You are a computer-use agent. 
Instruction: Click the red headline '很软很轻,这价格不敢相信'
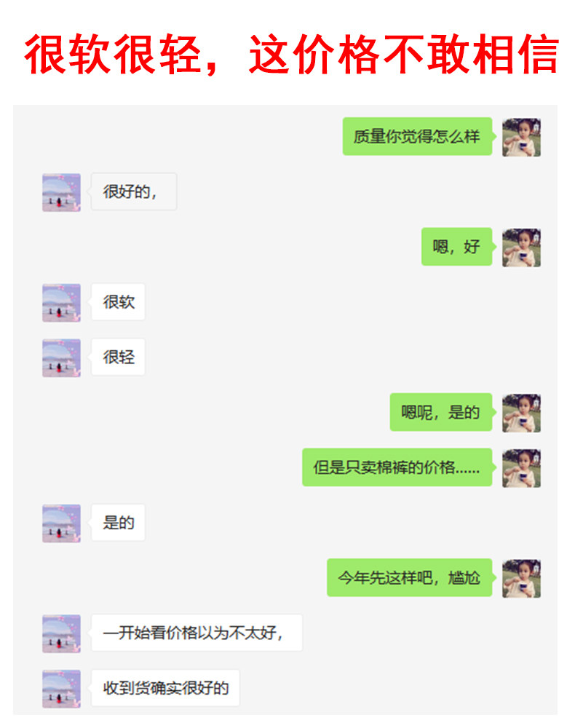tap(291, 55)
